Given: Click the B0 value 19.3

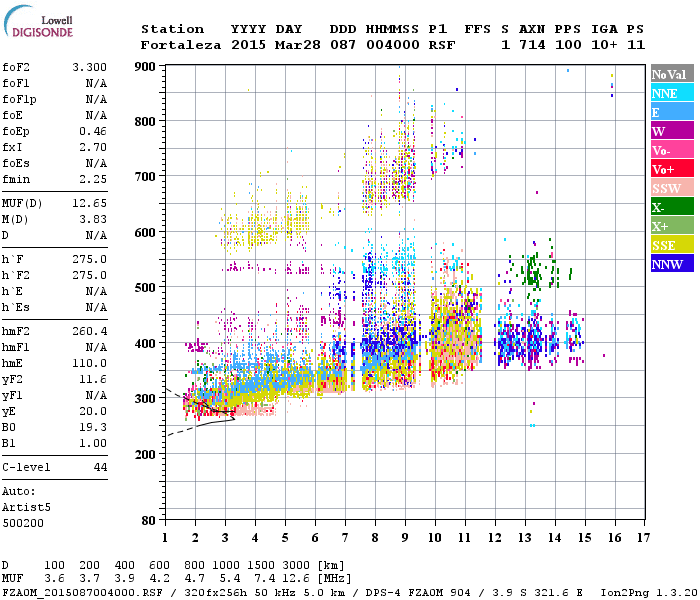Looking at the screenshot, I should 93,427.
